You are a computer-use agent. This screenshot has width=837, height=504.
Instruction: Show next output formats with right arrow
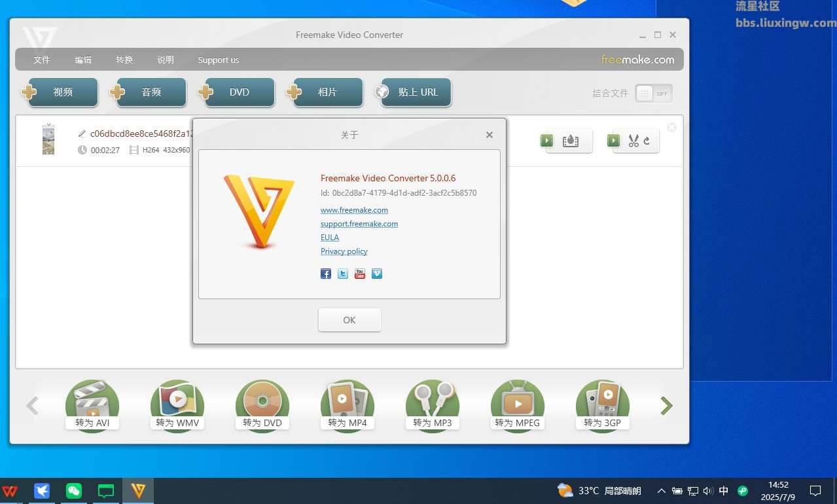point(666,406)
